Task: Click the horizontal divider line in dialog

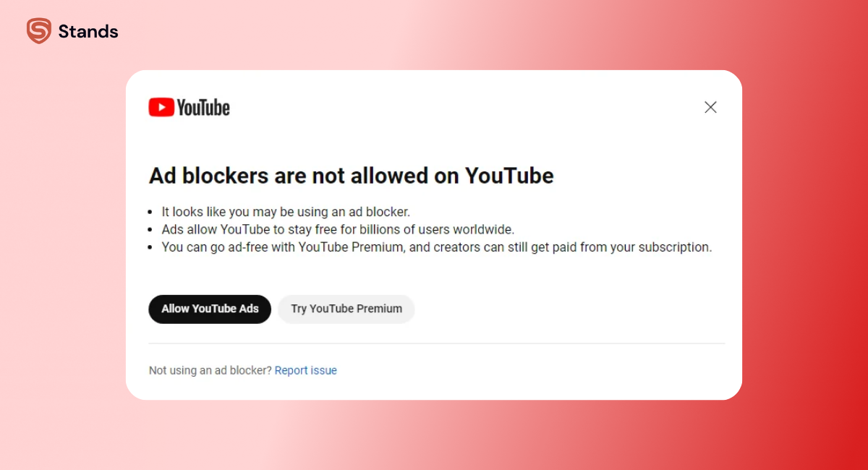Action: [436, 343]
